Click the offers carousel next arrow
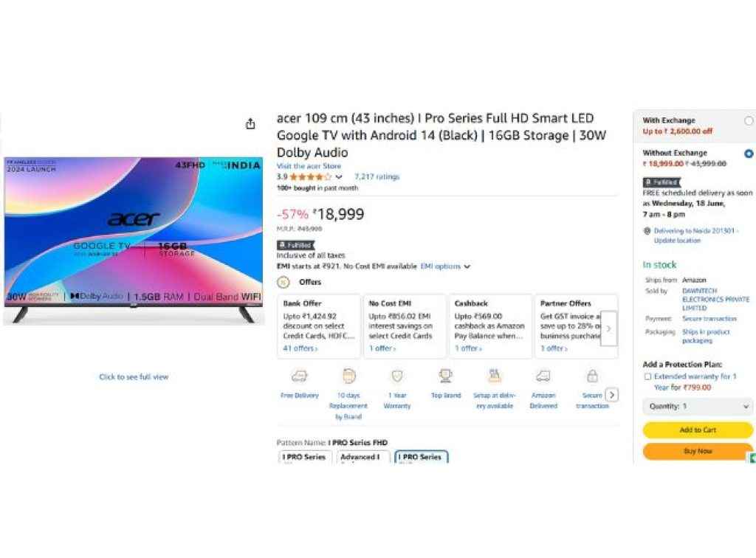 click(608, 328)
